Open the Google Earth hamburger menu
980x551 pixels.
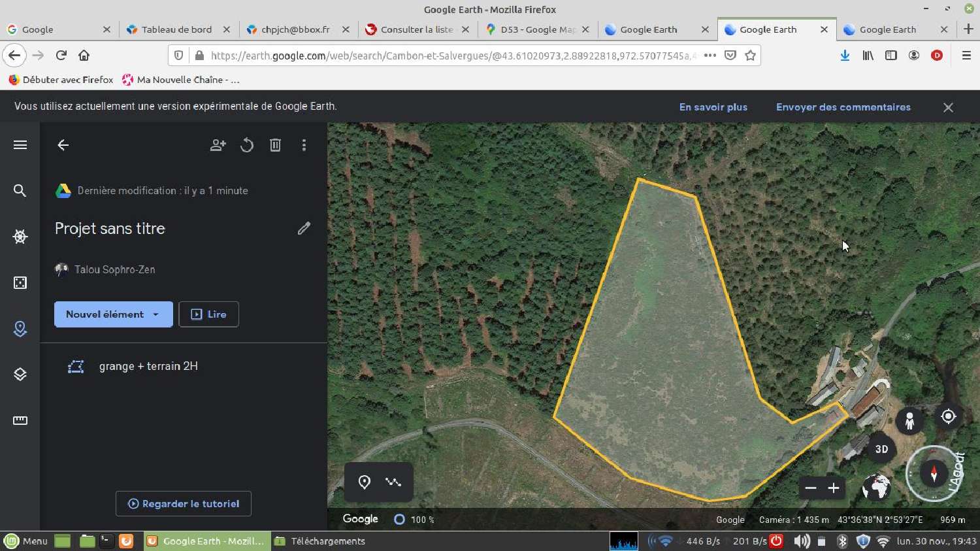pyautogui.click(x=20, y=145)
